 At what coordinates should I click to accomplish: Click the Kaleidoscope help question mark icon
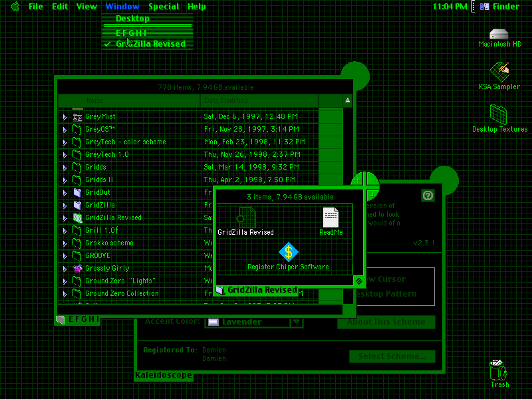(428, 196)
